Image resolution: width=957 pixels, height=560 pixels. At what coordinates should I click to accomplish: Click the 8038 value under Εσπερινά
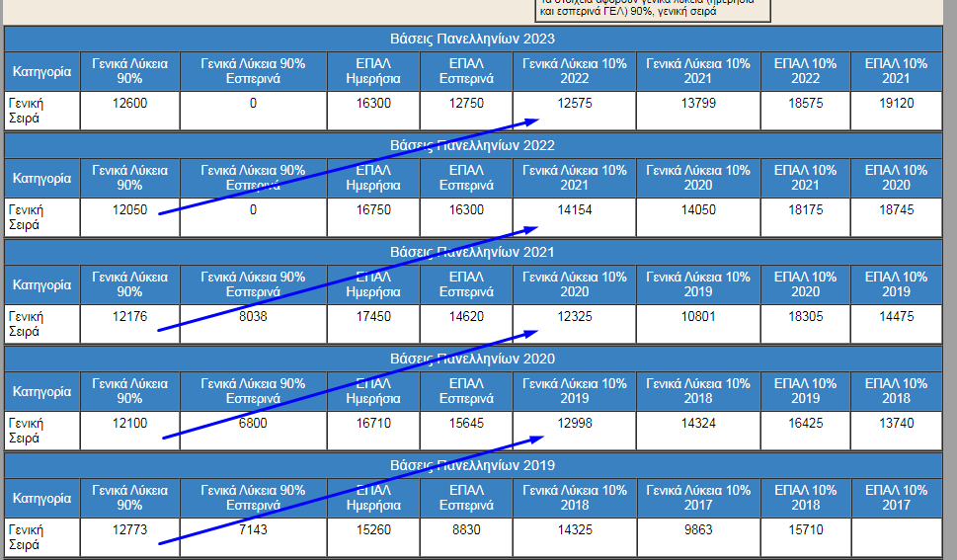[253, 316]
